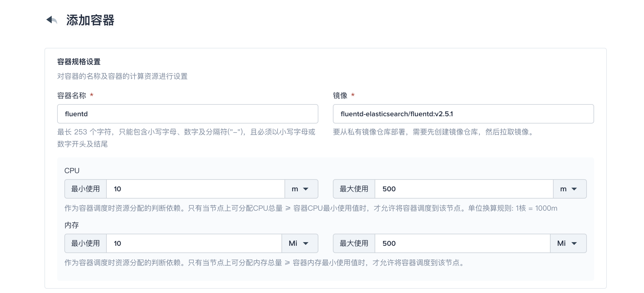Click the 最长 253 个字符 hint text
The image size is (644, 293).
[186, 138]
